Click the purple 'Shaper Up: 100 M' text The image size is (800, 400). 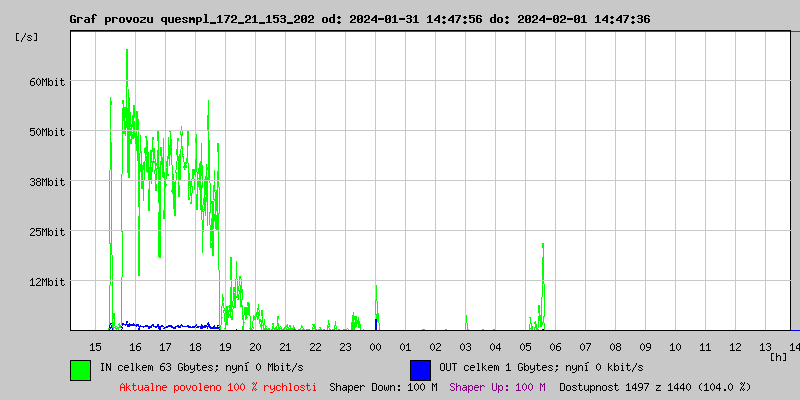click(x=497, y=387)
